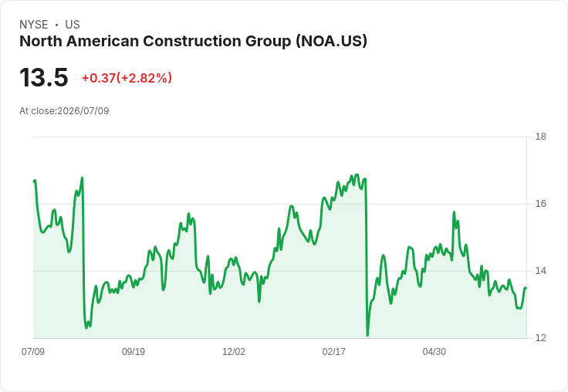This screenshot has height=392, width=568.
Task: Click the 02/17 x-axis date label
Action: point(333,351)
